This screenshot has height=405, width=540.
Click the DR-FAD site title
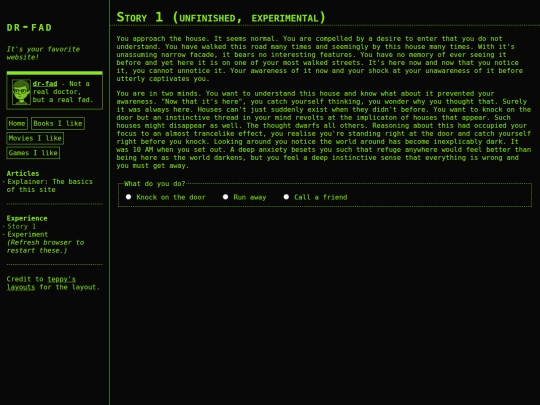point(29,28)
